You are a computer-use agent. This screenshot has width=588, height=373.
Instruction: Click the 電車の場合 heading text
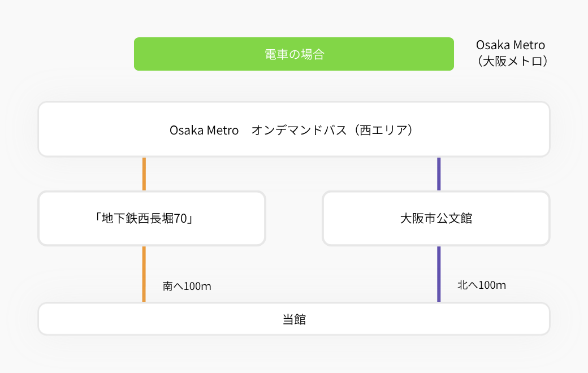click(295, 54)
